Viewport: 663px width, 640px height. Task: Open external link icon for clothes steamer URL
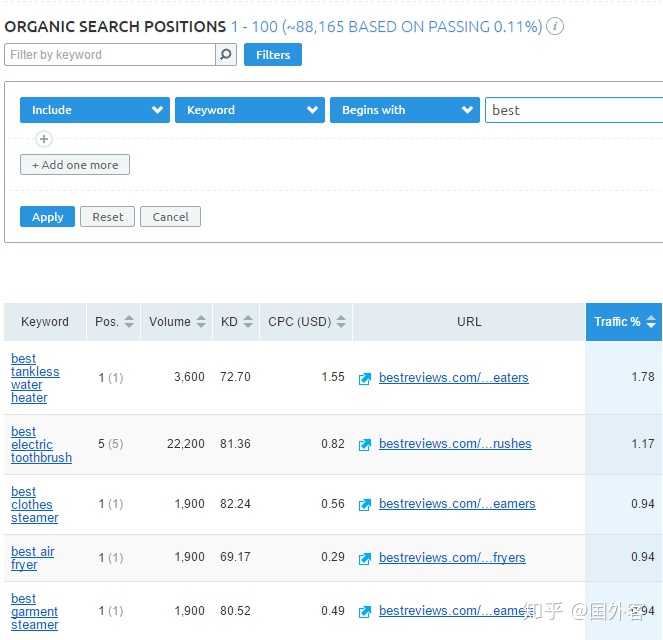pyautogui.click(x=365, y=504)
